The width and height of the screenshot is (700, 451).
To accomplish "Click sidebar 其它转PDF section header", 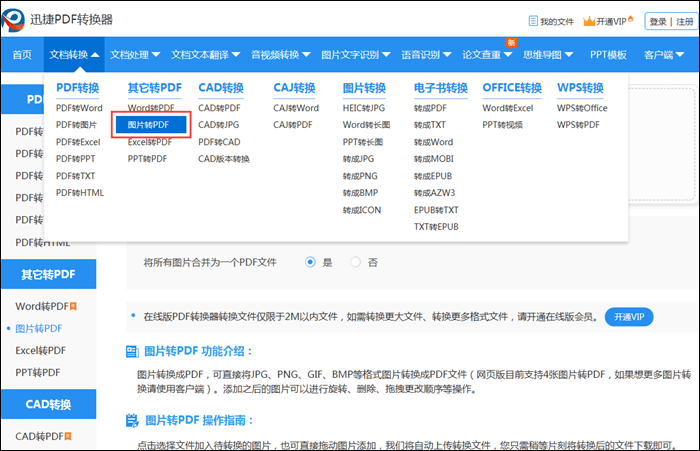I will click(x=48, y=274).
